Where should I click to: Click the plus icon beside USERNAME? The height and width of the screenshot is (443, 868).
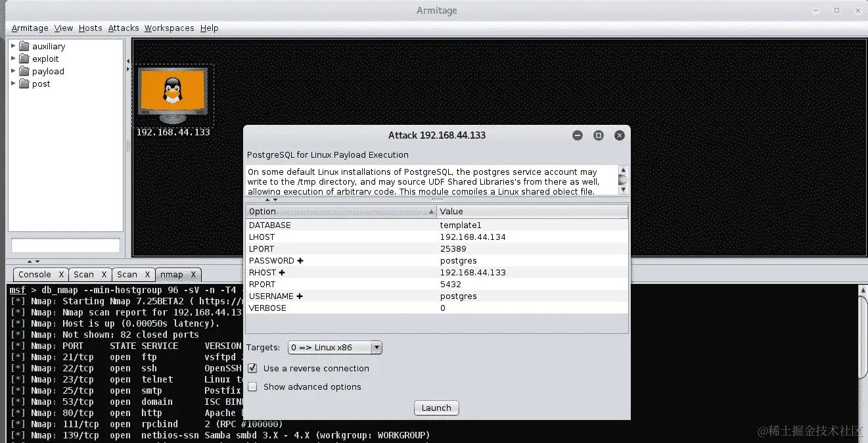300,296
